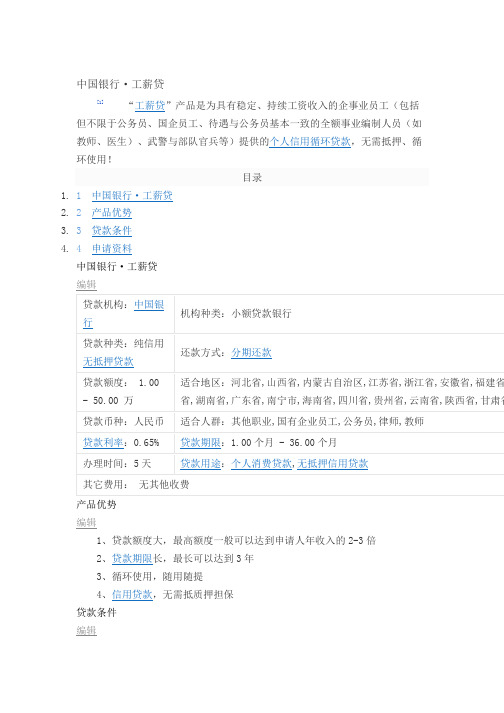Open the 信用贷款 link in item four

coord(132,594)
